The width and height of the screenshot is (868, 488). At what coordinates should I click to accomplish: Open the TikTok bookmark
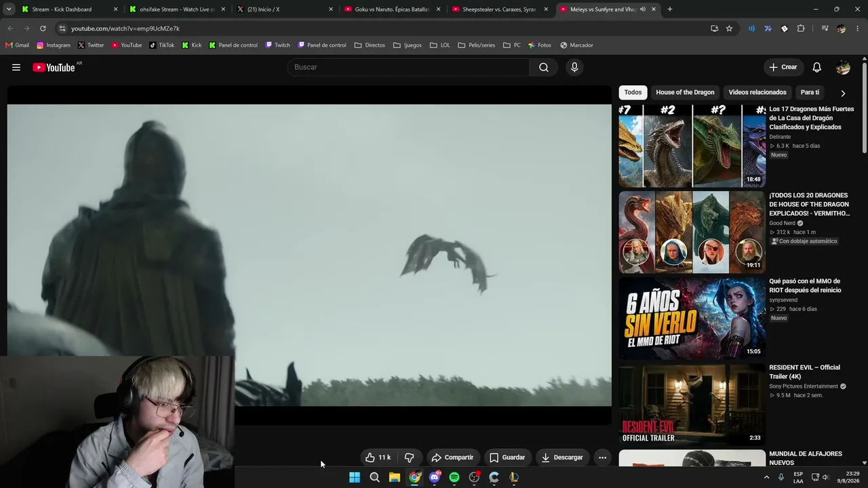pos(162,45)
